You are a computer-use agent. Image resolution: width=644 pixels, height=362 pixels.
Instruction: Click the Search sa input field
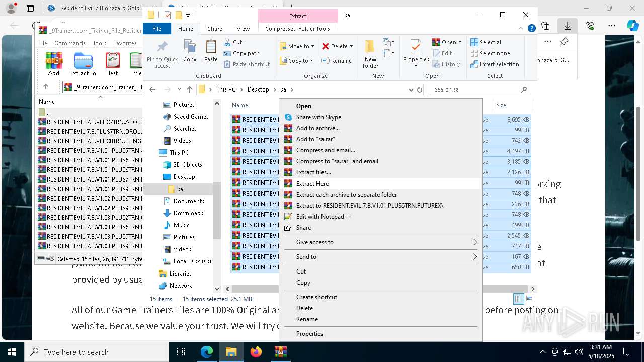click(x=480, y=89)
